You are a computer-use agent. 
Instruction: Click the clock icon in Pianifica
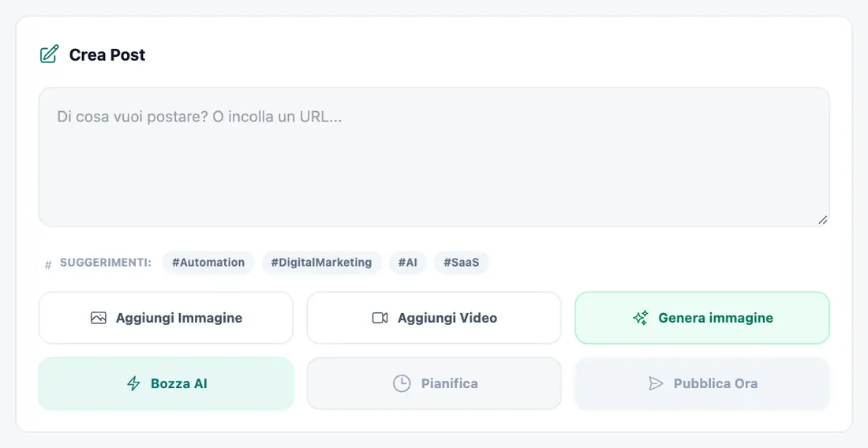coord(402,383)
